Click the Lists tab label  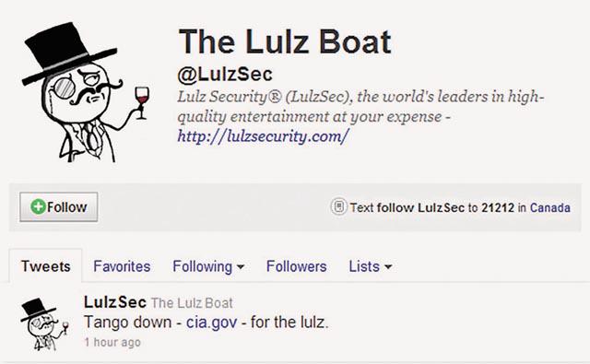pyautogui.click(x=364, y=266)
